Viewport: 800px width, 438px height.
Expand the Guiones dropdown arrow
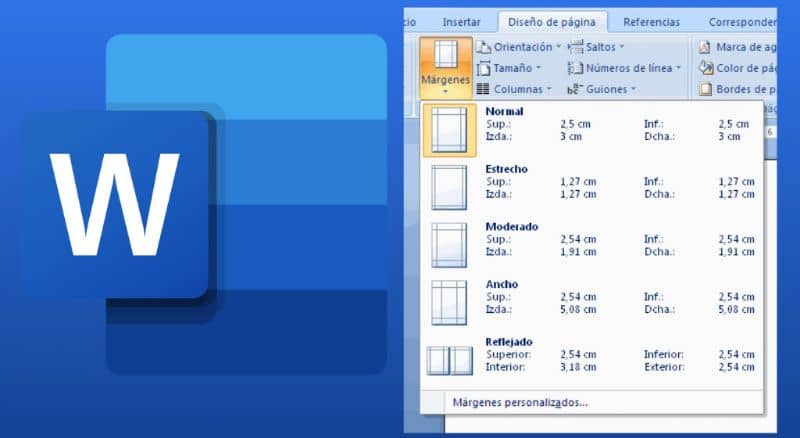point(633,89)
